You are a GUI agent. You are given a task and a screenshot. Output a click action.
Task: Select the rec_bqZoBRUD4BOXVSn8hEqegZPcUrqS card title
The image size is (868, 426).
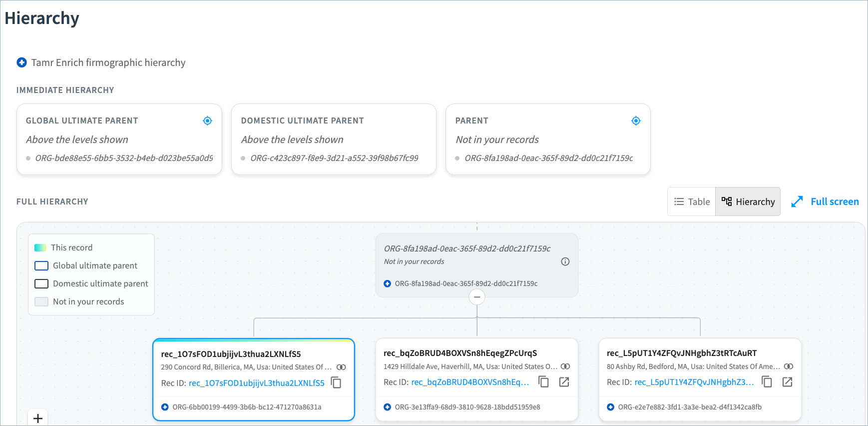tap(460, 353)
